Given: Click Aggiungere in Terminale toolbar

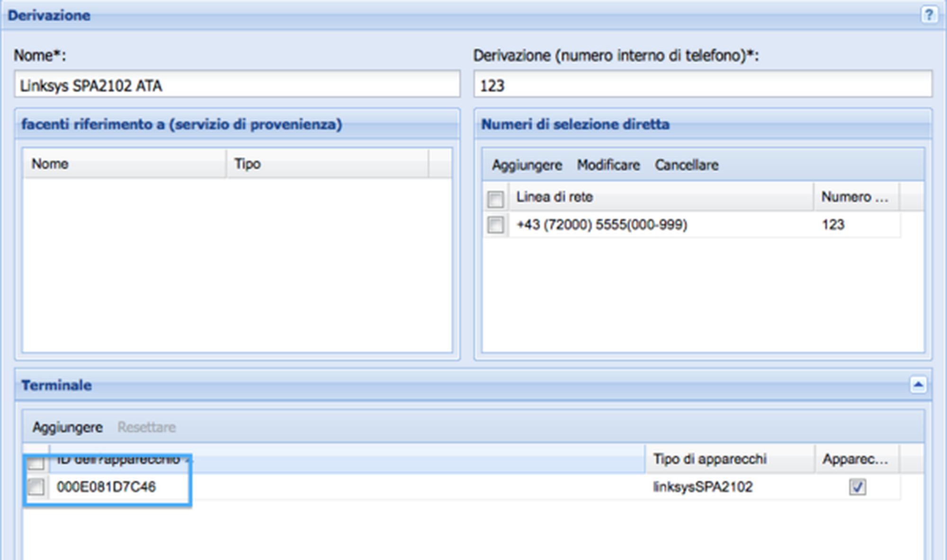Looking at the screenshot, I should click(x=67, y=427).
